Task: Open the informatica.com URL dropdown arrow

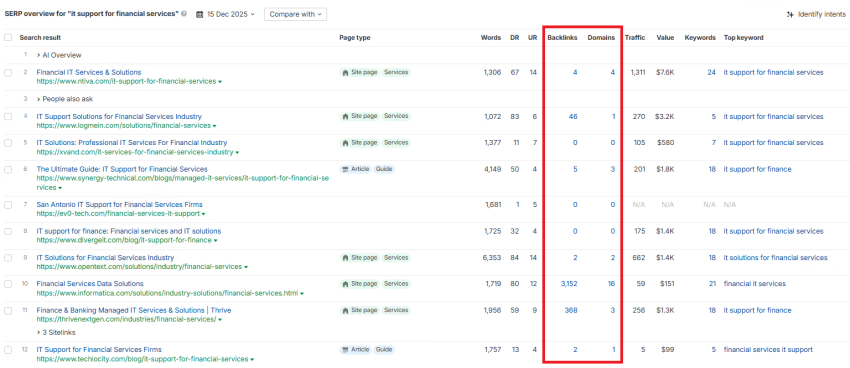Action: click(302, 294)
